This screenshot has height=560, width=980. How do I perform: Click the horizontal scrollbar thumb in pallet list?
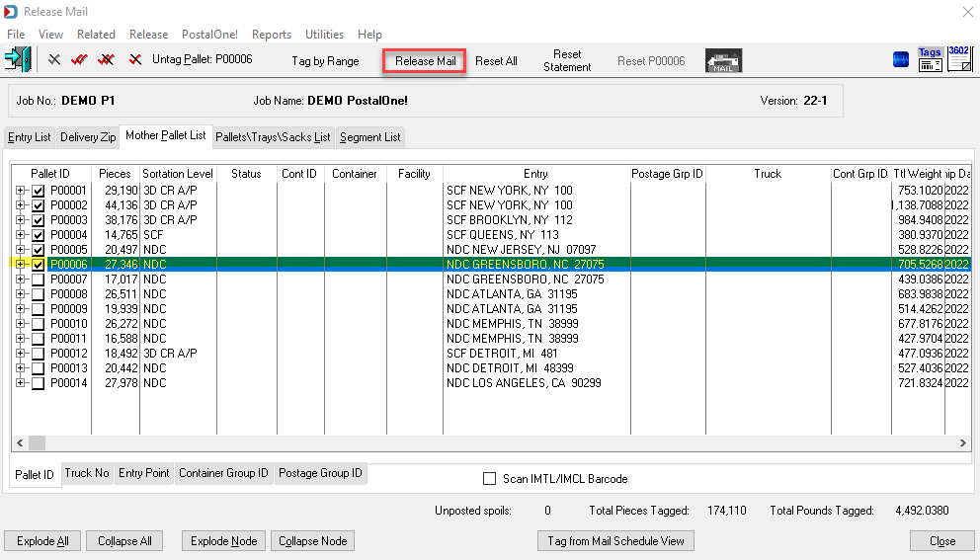[x=37, y=443]
